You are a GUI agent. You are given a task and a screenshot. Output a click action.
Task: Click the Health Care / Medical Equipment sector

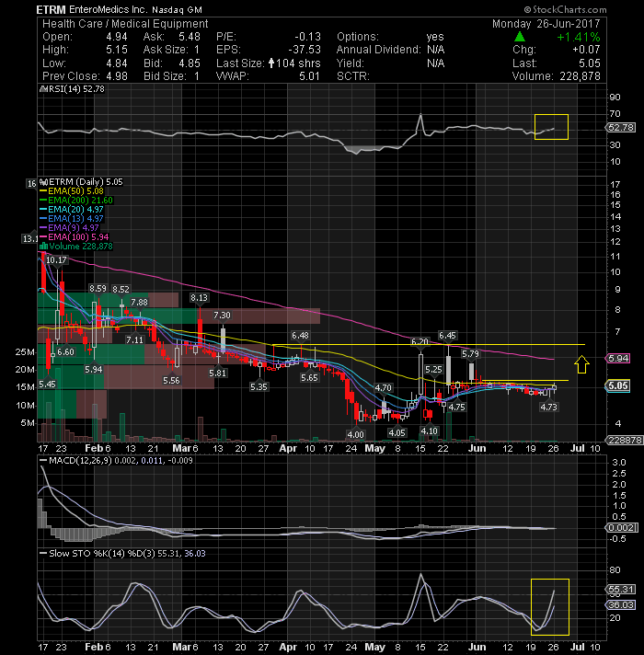(x=125, y=23)
